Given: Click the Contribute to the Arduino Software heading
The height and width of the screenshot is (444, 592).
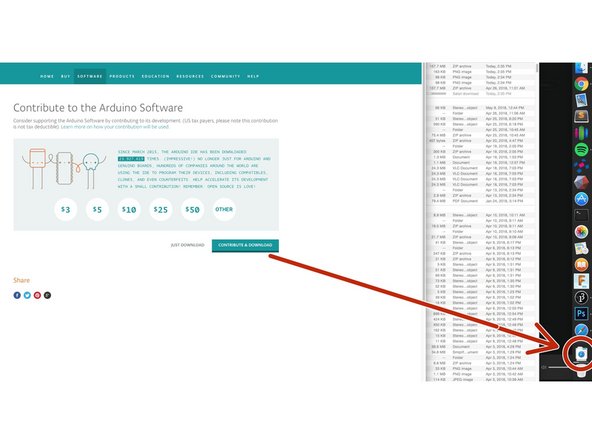Looking at the screenshot, I should coord(98,108).
